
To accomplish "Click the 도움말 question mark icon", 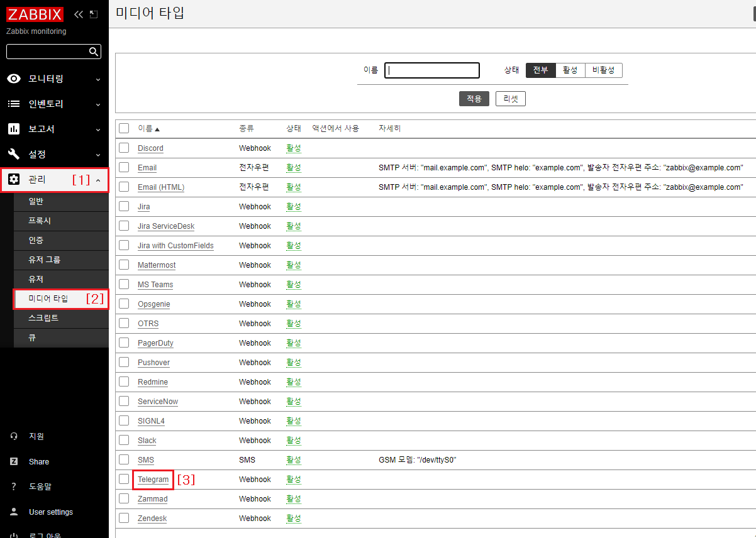I will (14, 486).
